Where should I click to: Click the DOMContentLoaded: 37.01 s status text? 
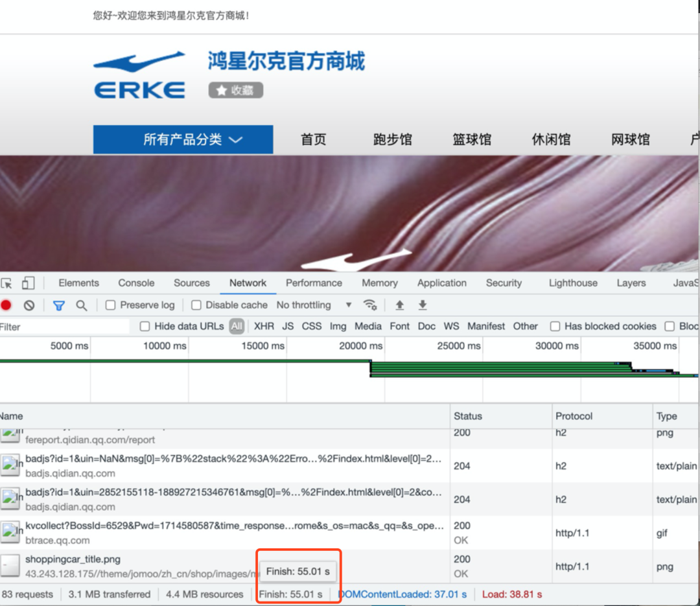(x=402, y=594)
